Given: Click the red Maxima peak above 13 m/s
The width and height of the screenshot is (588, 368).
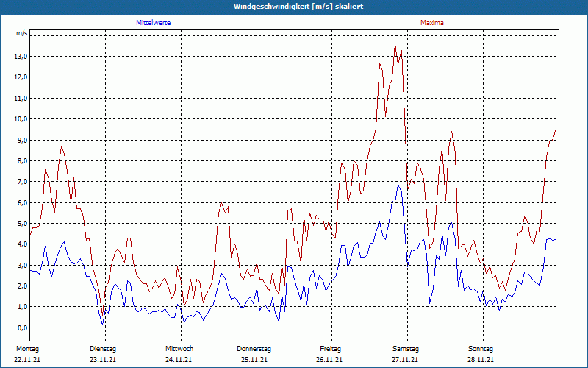Looking at the screenshot, I should click(x=395, y=44).
